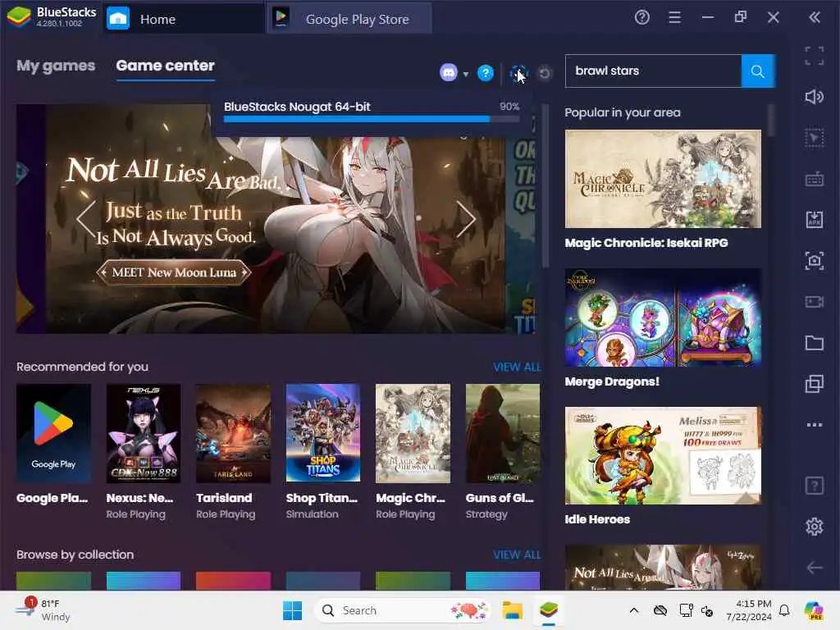Switch to the Google Play Store tab
Image resolution: width=840 pixels, height=630 pixels.
coord(349,20)
